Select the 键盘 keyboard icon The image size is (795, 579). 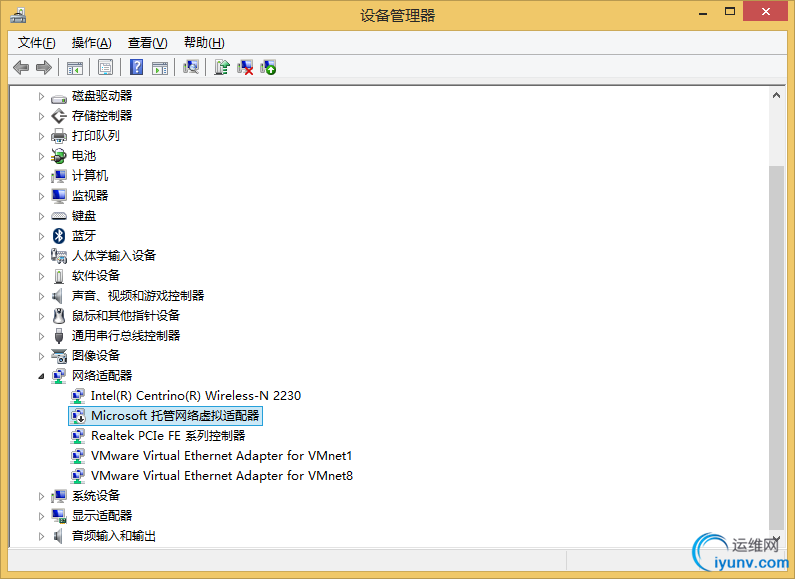(59, 216)
